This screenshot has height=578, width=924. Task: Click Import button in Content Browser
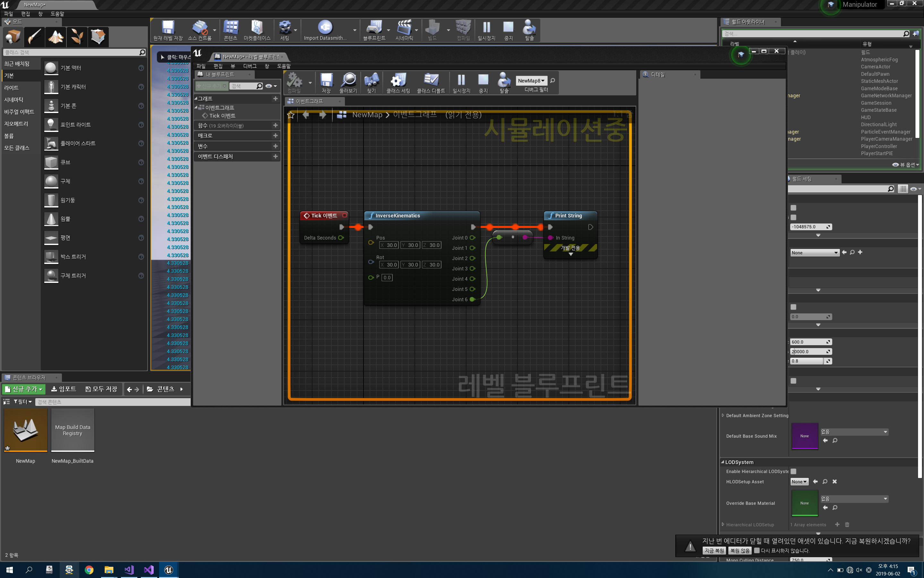point(64,389)
